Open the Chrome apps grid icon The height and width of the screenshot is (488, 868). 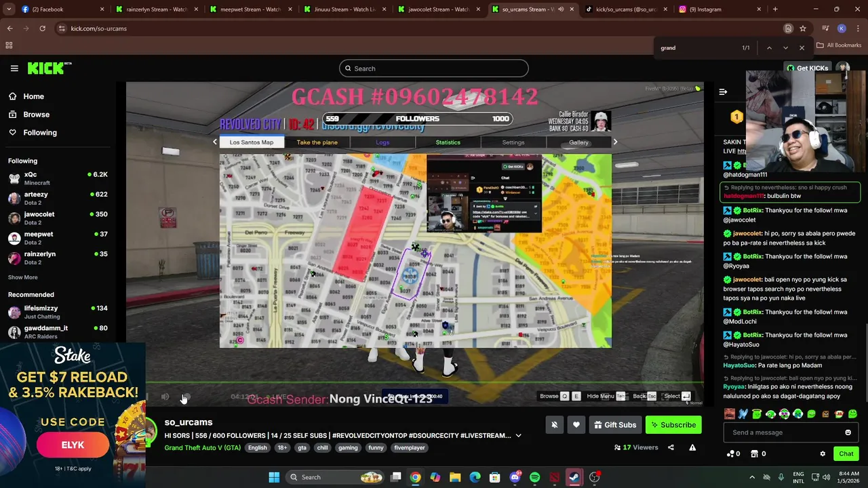(9, 45)
